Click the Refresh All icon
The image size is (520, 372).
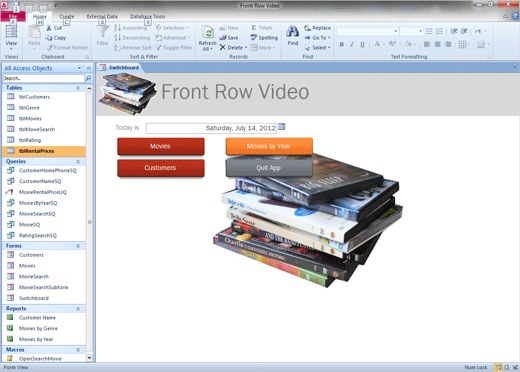coord(208,33)
